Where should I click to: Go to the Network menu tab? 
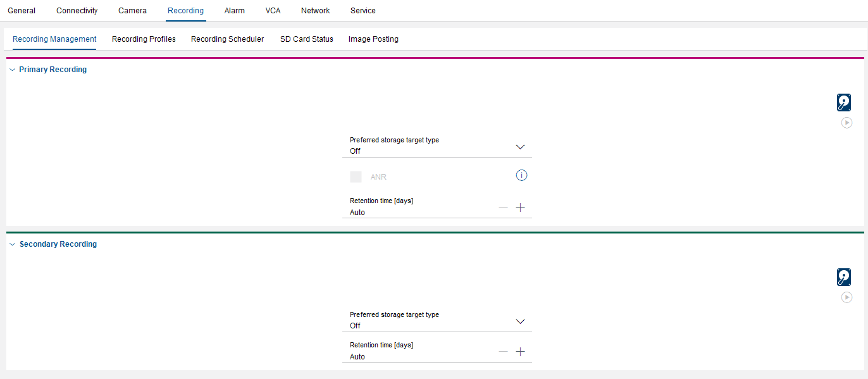[x=315, y=11]
